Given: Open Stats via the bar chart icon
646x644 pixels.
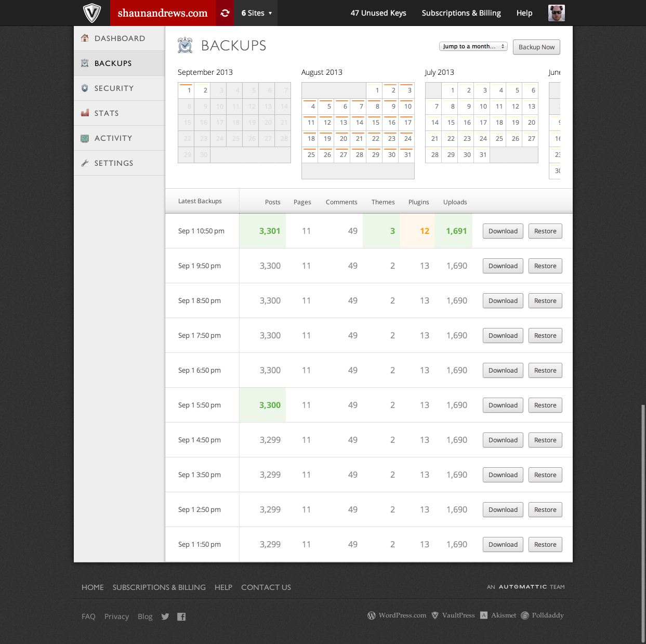Looking at the screenshot, I should (85, 112).
